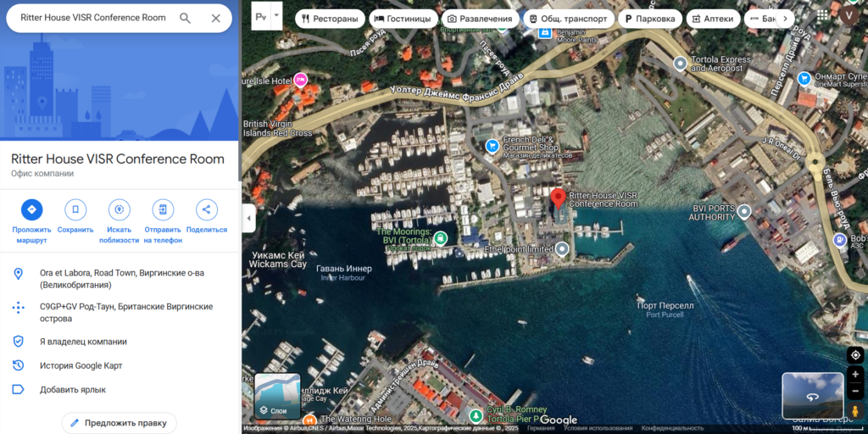The height and width of the screenshot is (434, 868).
Task: Click the Искать поблизости nearby icon
Action: tap(119, 209)
